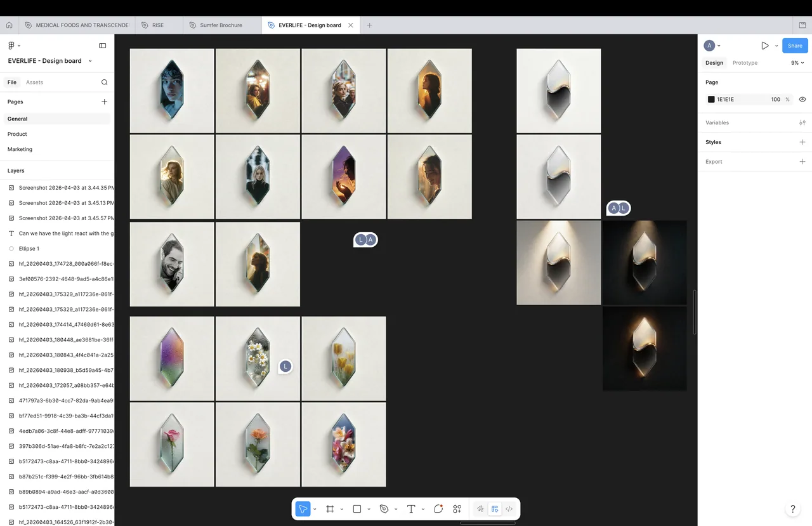Select the Frame tool

[x=330, y=509]
